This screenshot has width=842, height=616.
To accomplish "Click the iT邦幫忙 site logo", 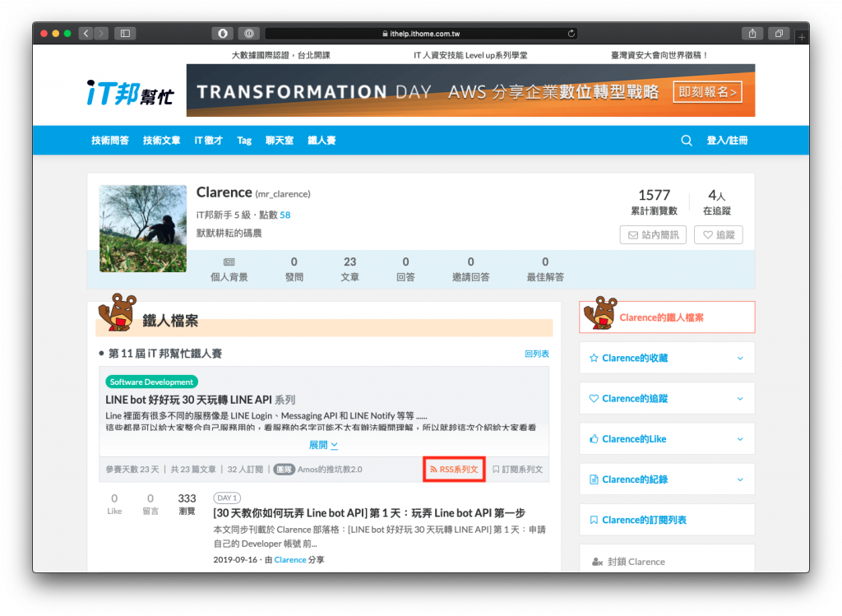I will (x=130, y=93).
